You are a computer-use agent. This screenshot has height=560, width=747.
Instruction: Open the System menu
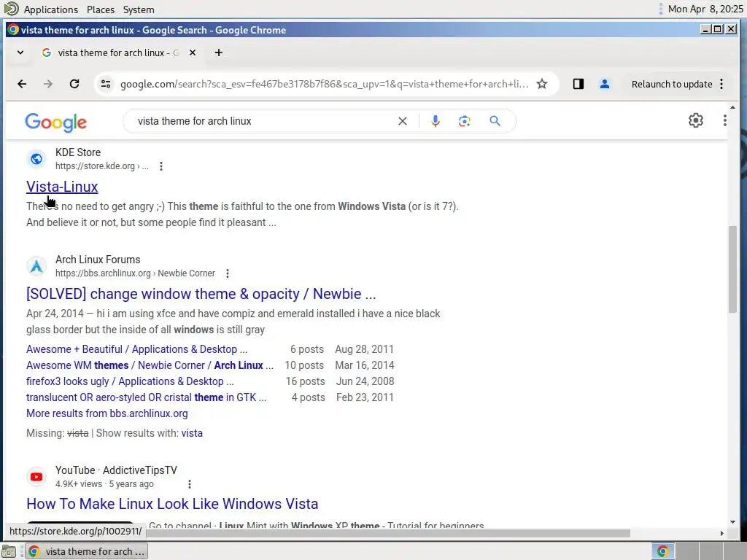139,9
